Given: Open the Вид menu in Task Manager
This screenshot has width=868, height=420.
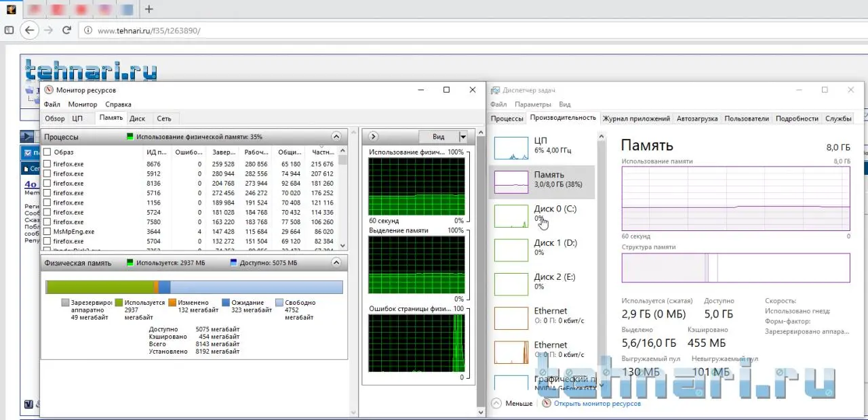Looking at the screenshot, I should (x=565, y=104).
